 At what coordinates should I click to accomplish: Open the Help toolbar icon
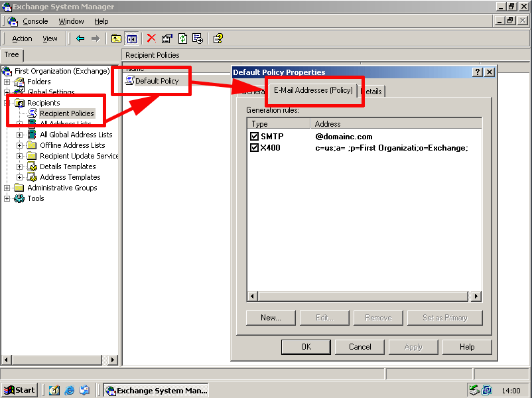click(x=218, y=38)
